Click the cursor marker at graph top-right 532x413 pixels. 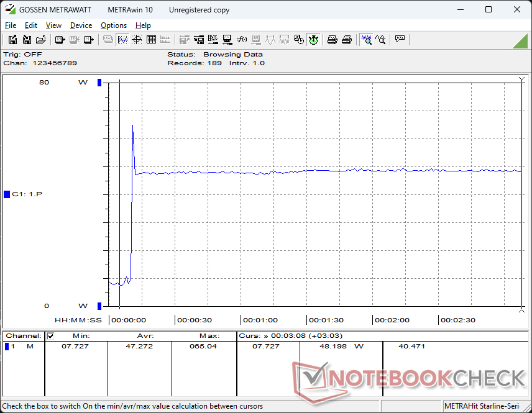521,80
